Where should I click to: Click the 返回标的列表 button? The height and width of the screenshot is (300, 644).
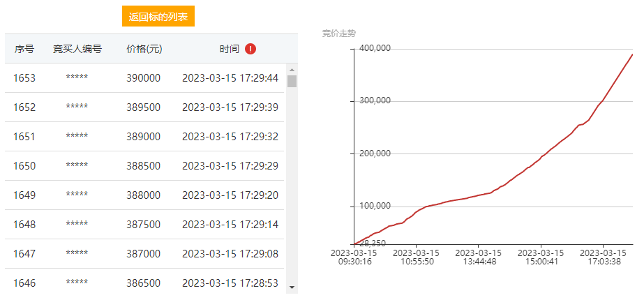pos(158,17)
